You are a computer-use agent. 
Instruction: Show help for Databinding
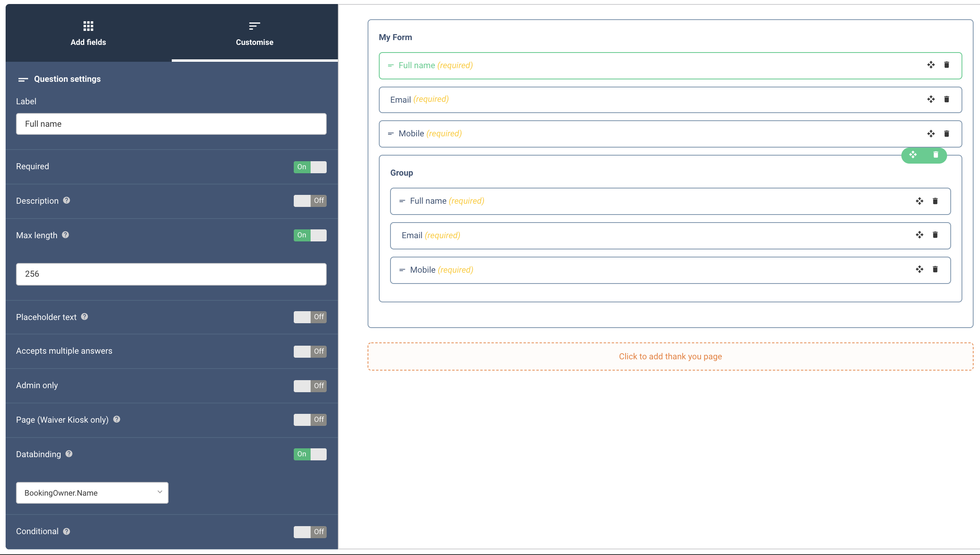coord(69,454)
